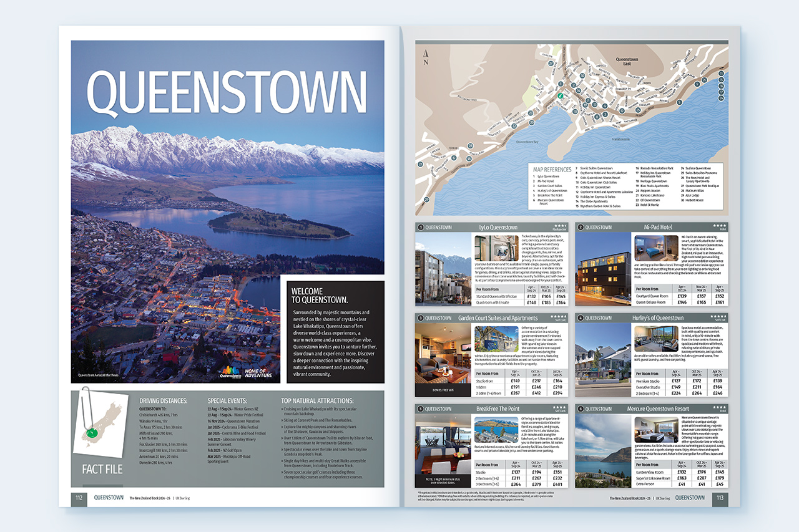Click the star rating on Mi-Pad Hotel
This screenshot has height=532, width=799.
tap(720, 226)
